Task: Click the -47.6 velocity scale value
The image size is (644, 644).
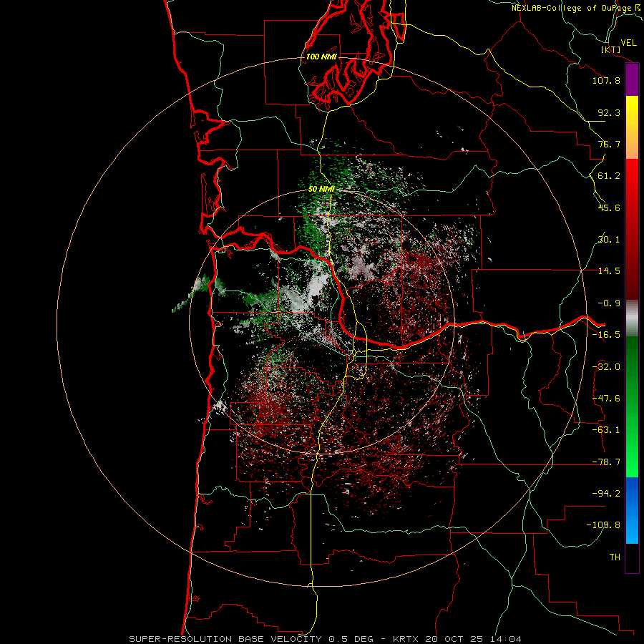Action: [x=606, y=399]
